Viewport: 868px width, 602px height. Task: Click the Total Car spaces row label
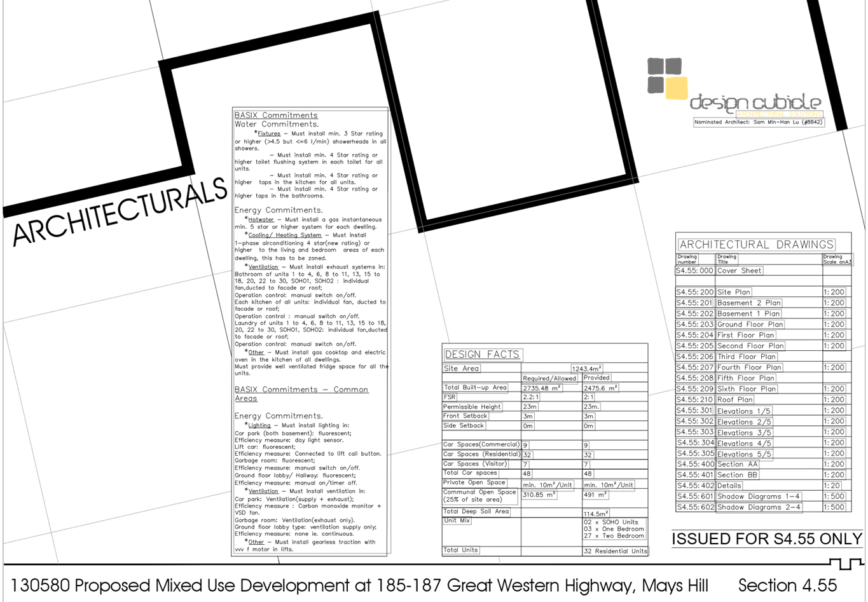click(x=470, y=474)
